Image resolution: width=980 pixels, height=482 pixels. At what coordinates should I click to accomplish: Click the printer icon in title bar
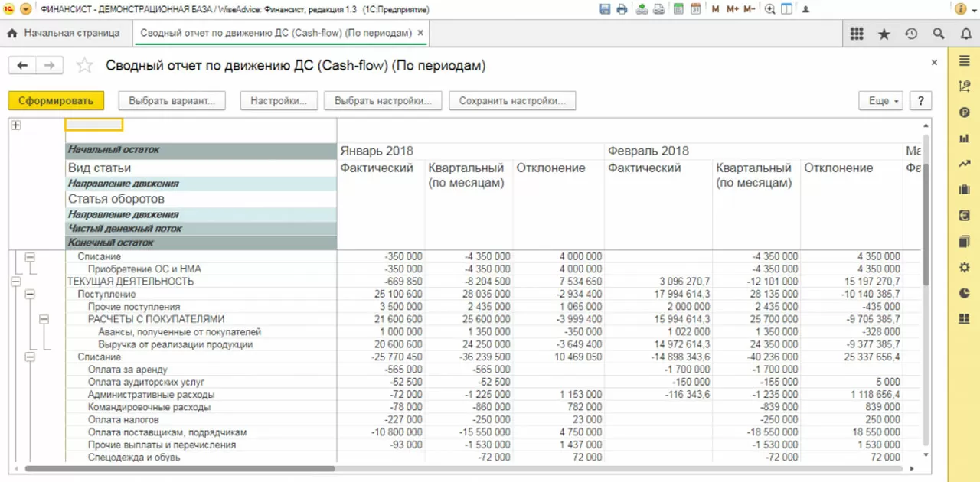(x=622, y=9)
